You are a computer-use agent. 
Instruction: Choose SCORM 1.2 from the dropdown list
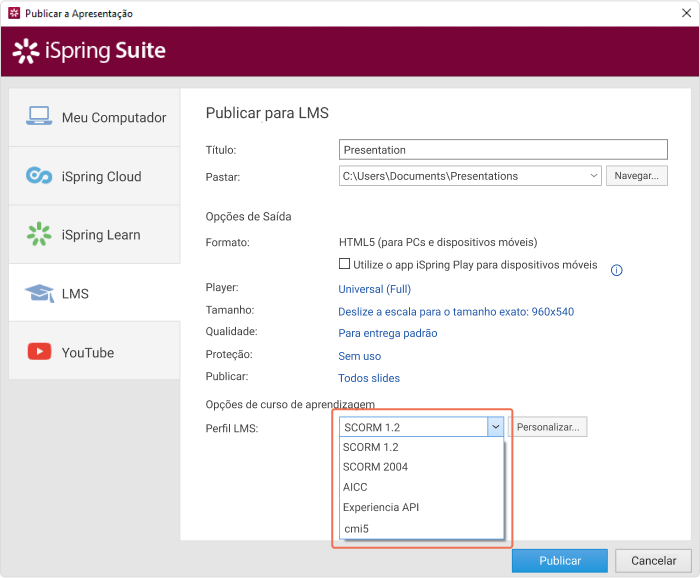click(x=421, y=447)
